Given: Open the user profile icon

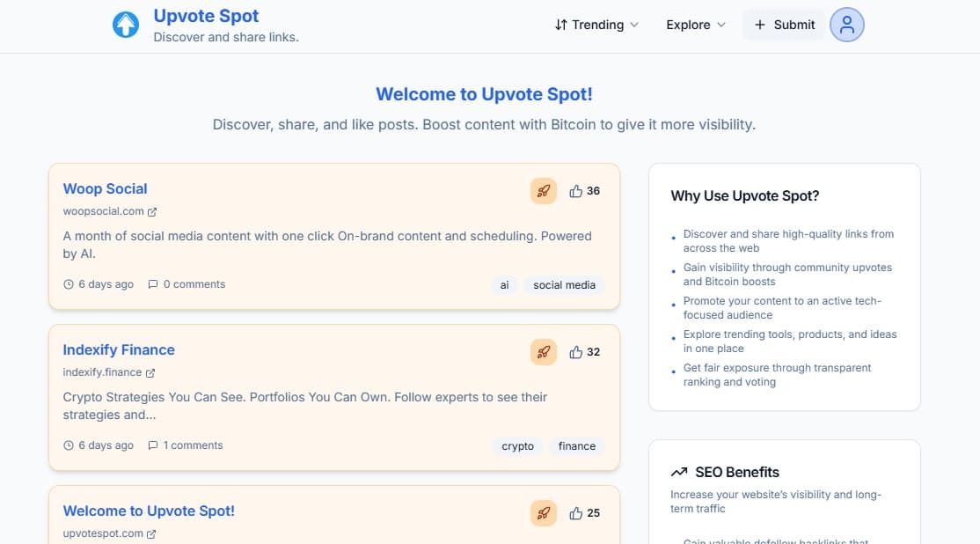Looking at the screenshot, I should click(846, 25).
